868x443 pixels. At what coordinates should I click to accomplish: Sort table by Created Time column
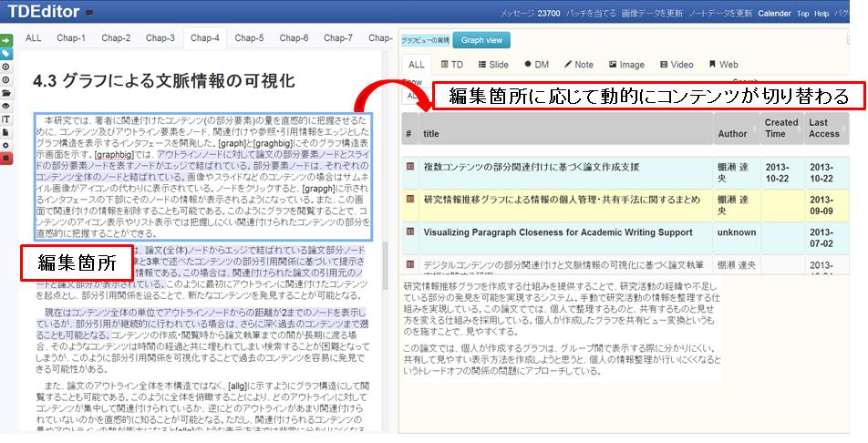click(780, 129)
